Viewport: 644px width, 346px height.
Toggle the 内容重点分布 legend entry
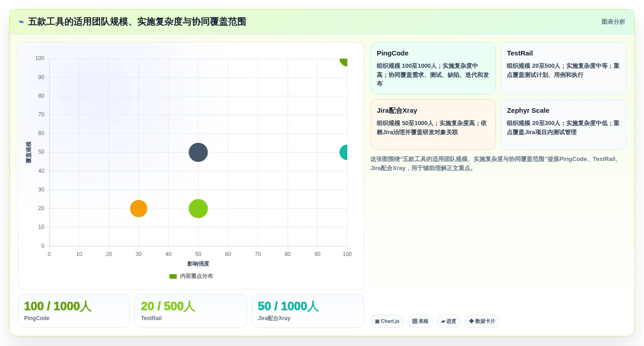coord(191,276)
